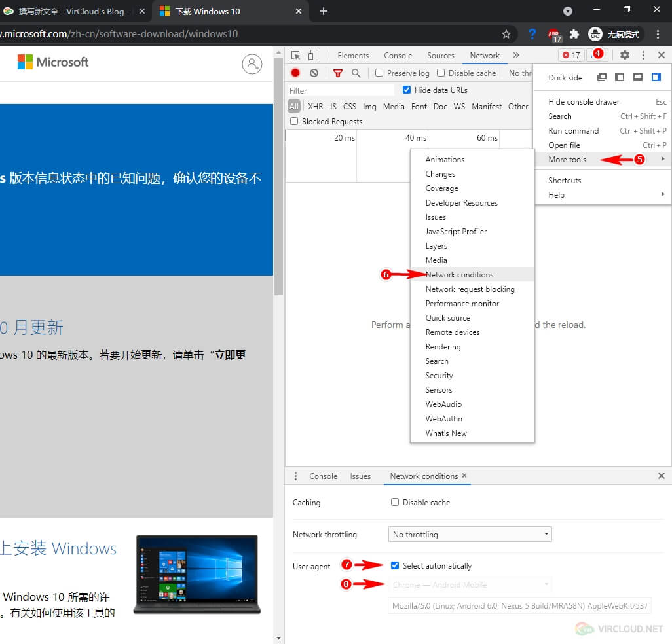Filter requests by JS type
The image size is (672, 644).
point(333,106)
